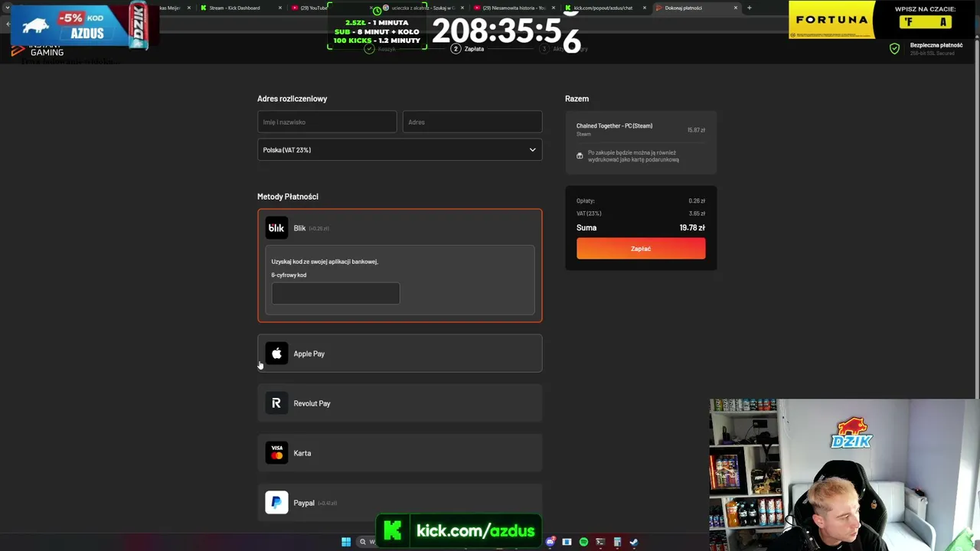Switch to the Niesamowita historia YouTube tab

click(514, 8)
